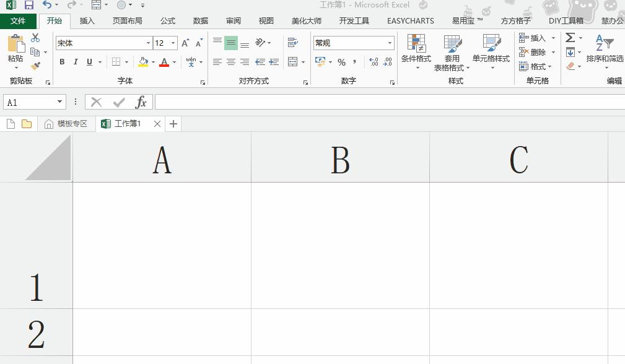Viewport: 625px width, 364px height.
Task: Toggle bold formatting with the B icon
Action: [61, 62]
